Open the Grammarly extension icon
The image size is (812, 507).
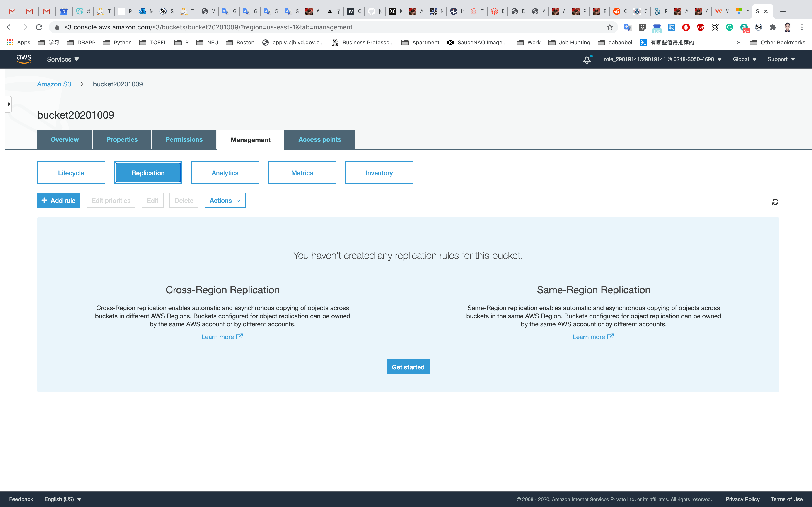tap(730, 27)
